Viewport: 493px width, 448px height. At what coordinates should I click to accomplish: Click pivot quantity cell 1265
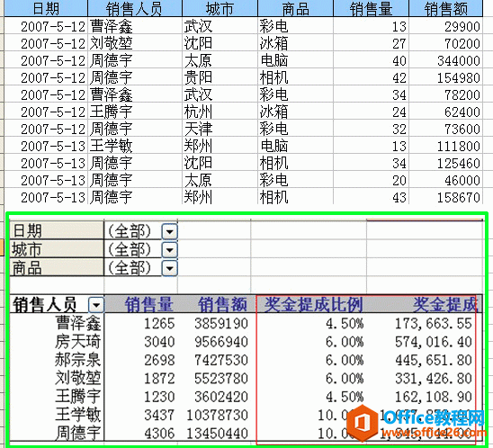[x=159, y=324]
